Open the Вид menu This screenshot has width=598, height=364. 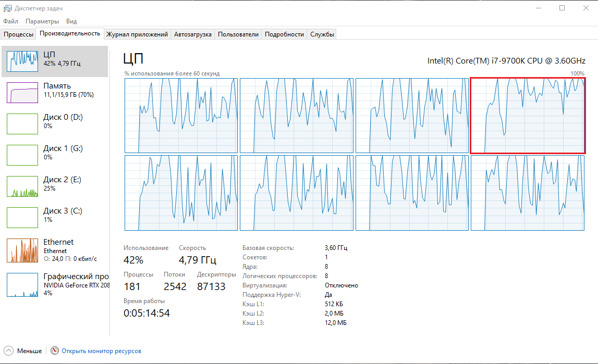pos(71,21)
